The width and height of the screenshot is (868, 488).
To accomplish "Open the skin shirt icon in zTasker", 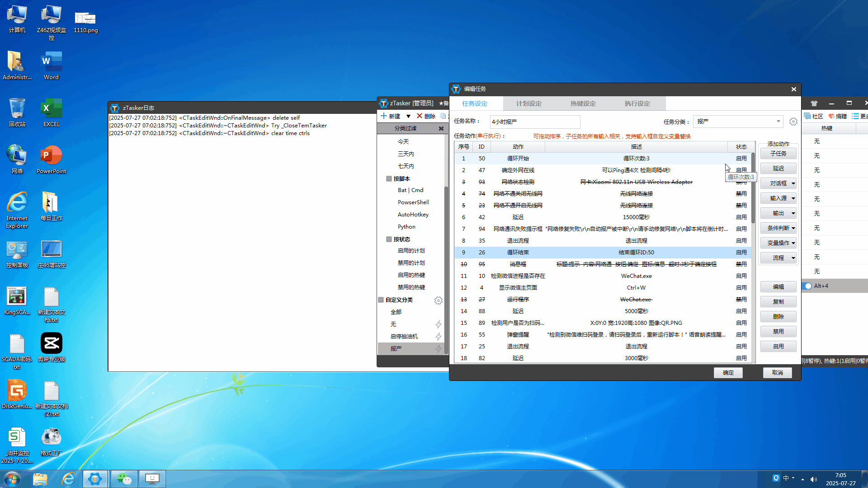I will click(814, 103).
